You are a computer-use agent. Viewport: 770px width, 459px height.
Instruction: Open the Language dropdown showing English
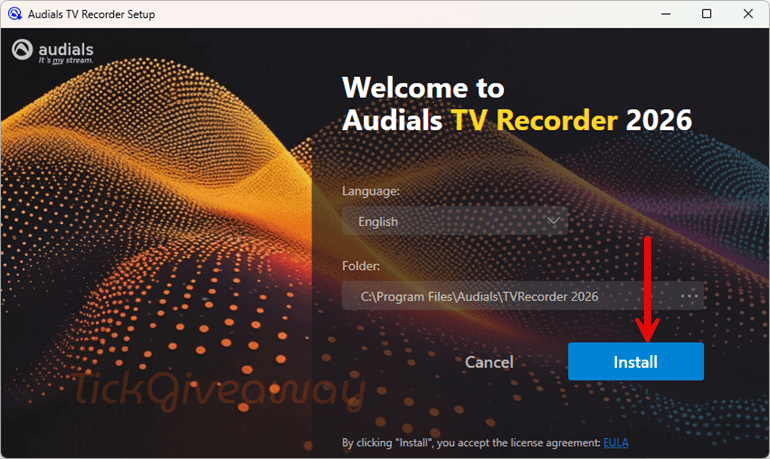click(455, 221)
